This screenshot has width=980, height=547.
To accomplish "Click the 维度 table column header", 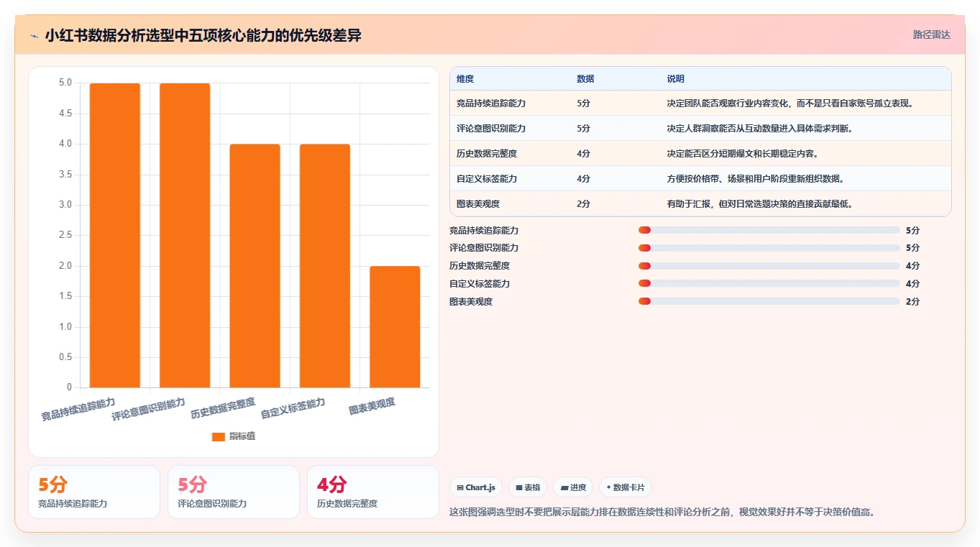I will pos(465,79).
